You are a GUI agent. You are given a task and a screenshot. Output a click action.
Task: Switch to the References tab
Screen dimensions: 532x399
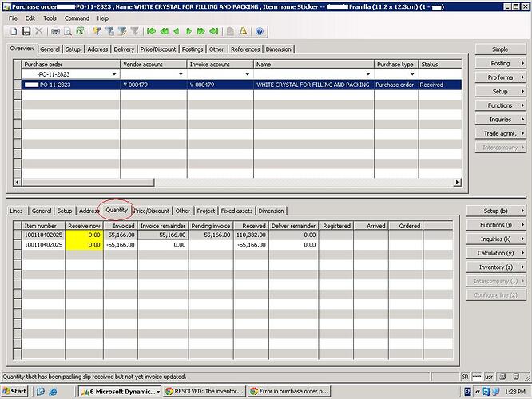[245, 49]
